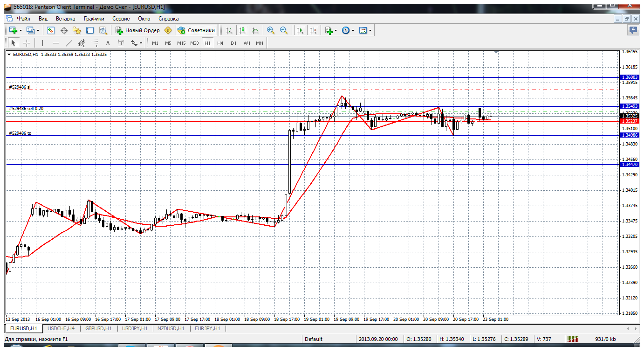The width and height of the screenshot is (644, 347).
Task: Click the Советники button
Action: 197,30
